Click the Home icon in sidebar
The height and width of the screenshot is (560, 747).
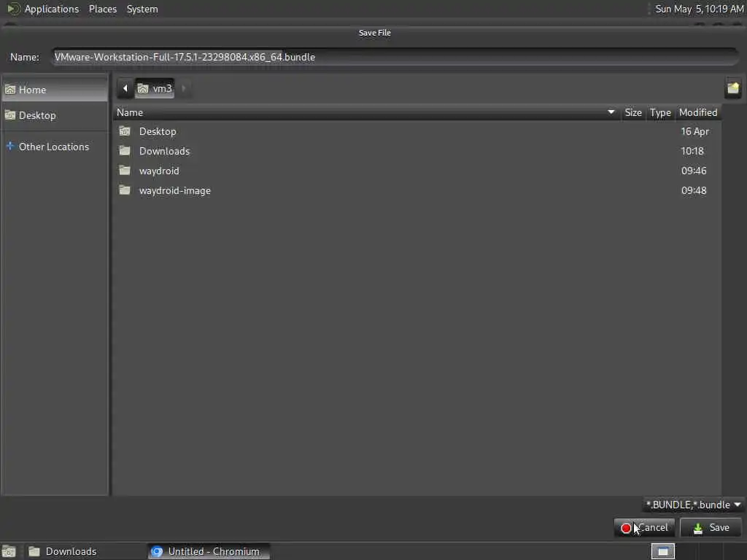click(10, 90)
